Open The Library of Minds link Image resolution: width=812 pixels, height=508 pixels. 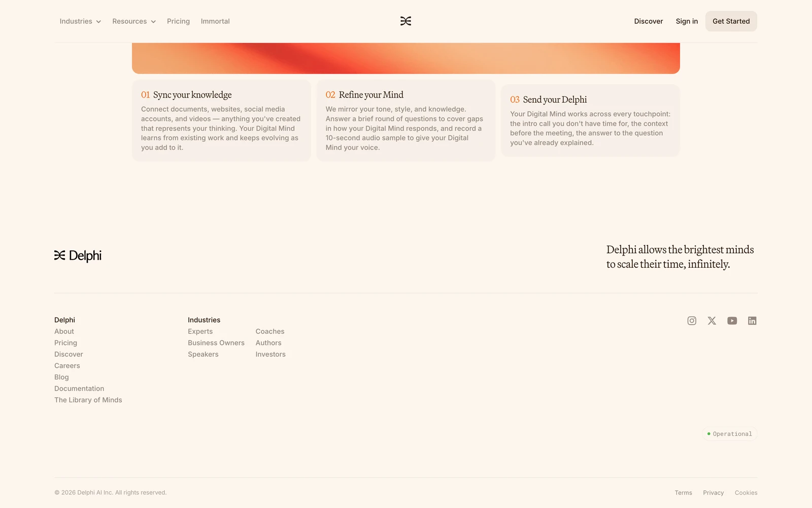[x=88, y=400]
